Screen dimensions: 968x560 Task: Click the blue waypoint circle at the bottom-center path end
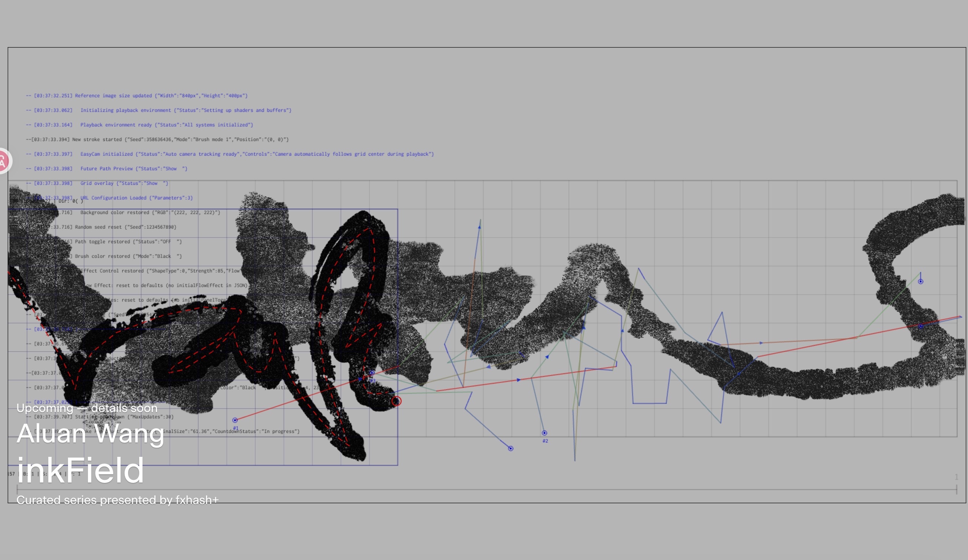click(x=510, y=448)
